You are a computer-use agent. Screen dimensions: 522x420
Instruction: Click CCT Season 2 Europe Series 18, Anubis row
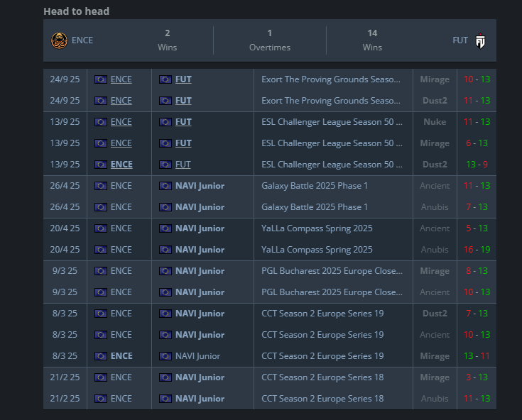point(322,399)
